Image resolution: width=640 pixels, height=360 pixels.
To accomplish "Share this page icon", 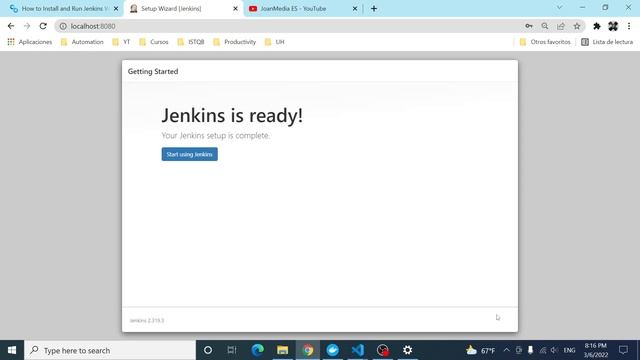I will click(561, 26).
